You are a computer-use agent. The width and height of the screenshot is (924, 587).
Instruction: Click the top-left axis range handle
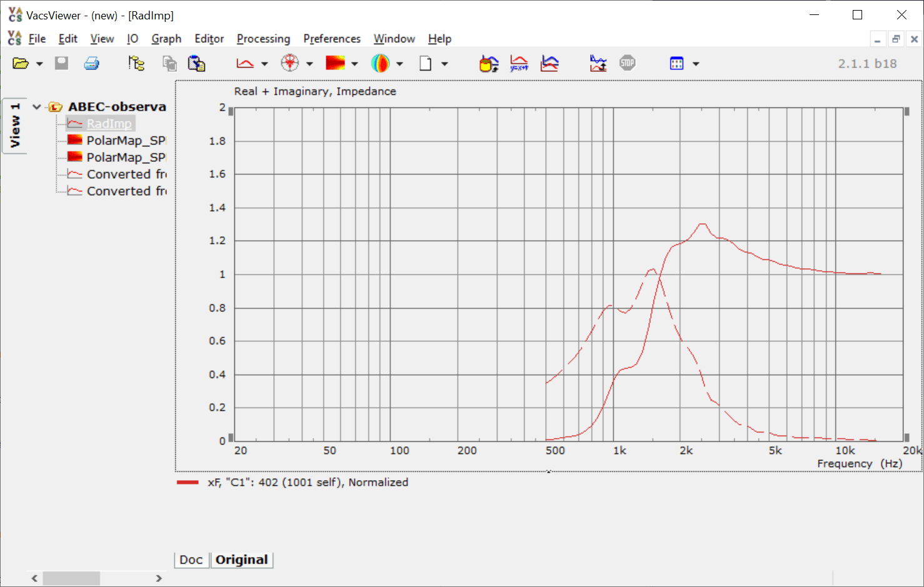tap(231, 112)
